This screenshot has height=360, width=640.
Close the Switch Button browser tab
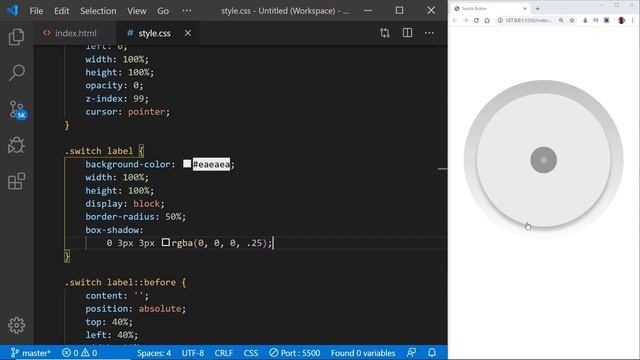pos(525,8)
